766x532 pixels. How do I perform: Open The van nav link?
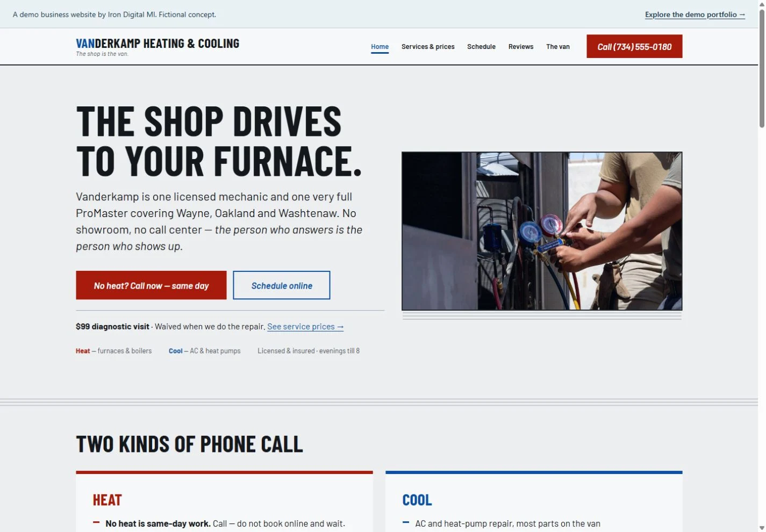click(558, 47)
